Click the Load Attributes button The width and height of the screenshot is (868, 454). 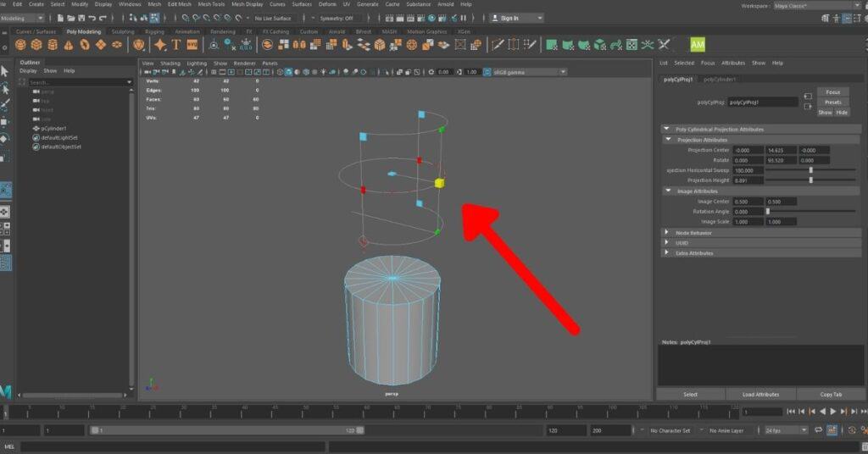click(x=760, y=395)
